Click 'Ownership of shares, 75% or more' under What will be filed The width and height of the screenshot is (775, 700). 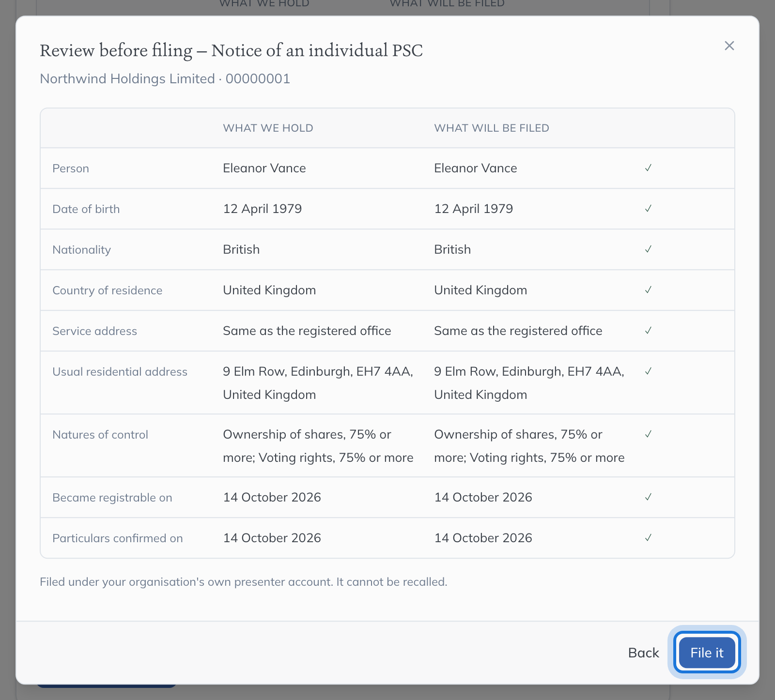point(529,446)
